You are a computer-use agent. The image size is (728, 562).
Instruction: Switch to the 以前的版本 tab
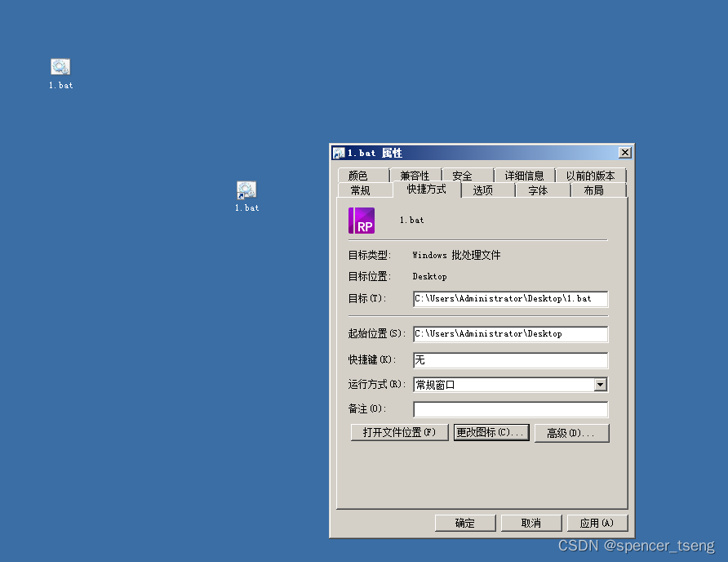point(592,174)
